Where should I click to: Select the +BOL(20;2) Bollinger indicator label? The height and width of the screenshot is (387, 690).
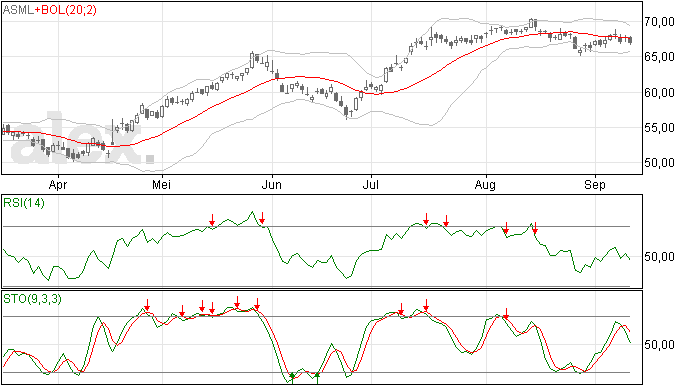point(66,10)
